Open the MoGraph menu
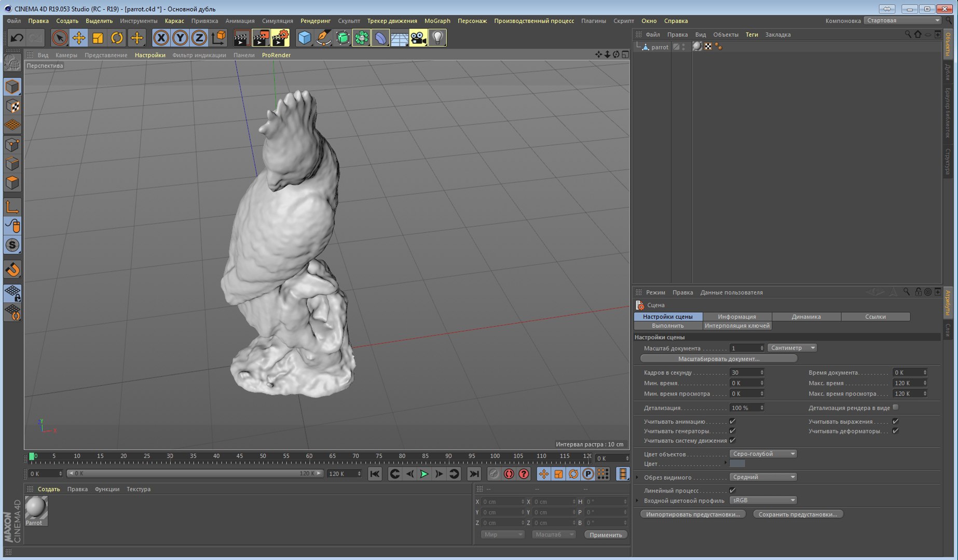This screenshot has width=958, height=560. pos(437,21)
